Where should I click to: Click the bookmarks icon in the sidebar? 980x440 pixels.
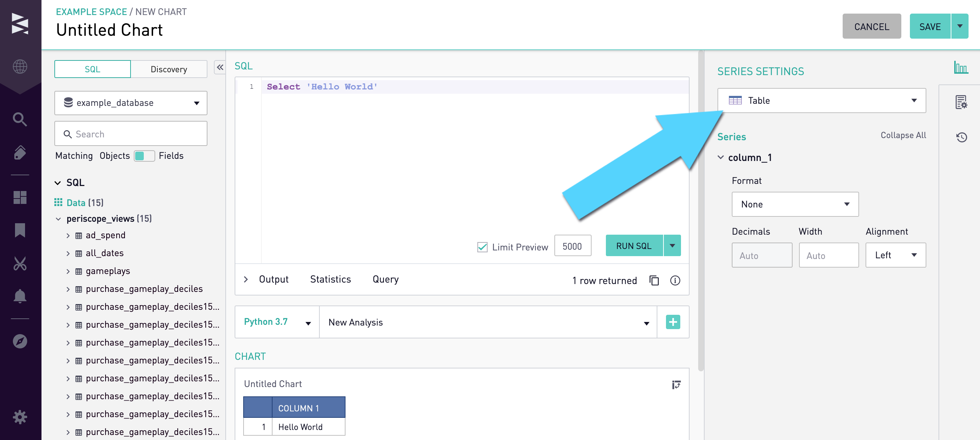pyautogui.click(x=20, y=230)
